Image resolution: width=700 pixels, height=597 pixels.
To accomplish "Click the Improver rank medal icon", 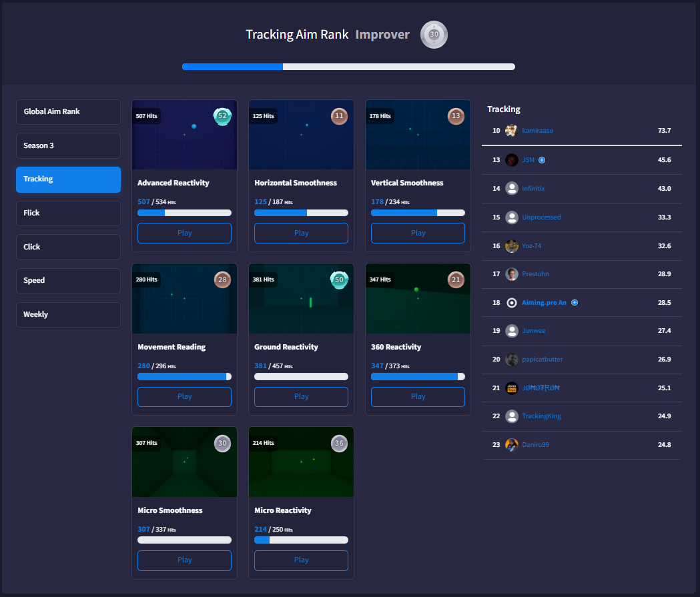I will coord(434,34).
